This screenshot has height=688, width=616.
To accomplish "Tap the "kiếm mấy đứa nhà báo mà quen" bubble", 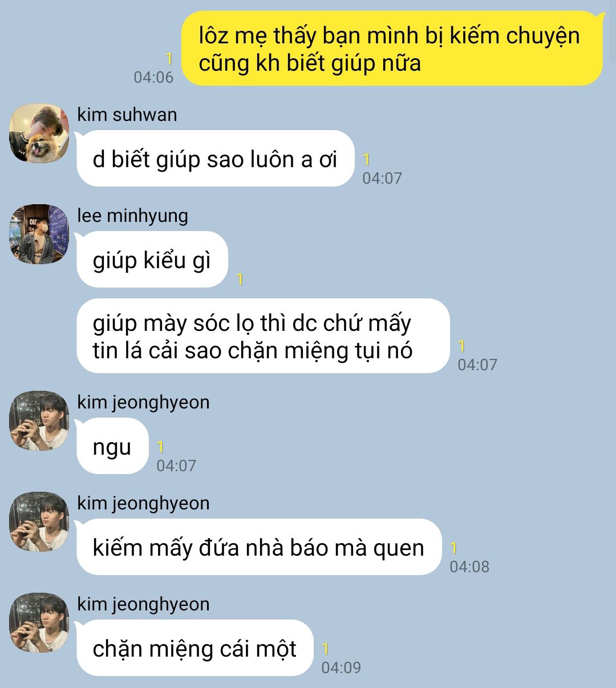I will [259, 547].
